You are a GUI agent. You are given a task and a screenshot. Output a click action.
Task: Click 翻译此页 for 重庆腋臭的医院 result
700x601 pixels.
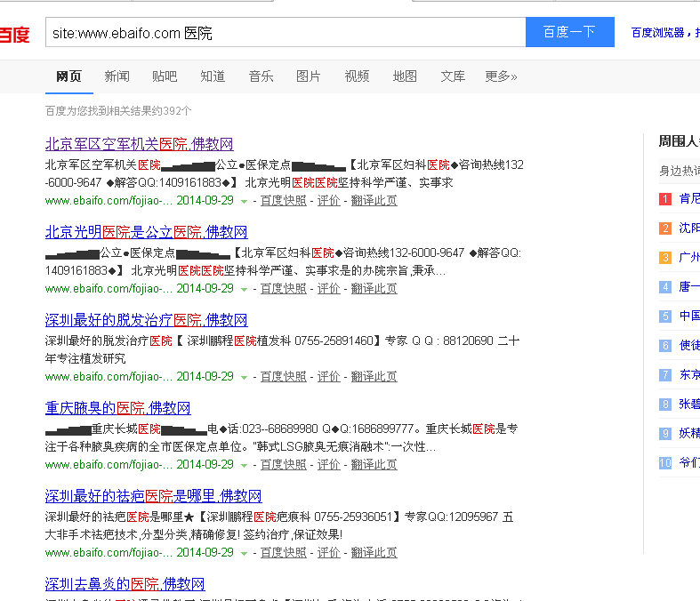[374, 464]
